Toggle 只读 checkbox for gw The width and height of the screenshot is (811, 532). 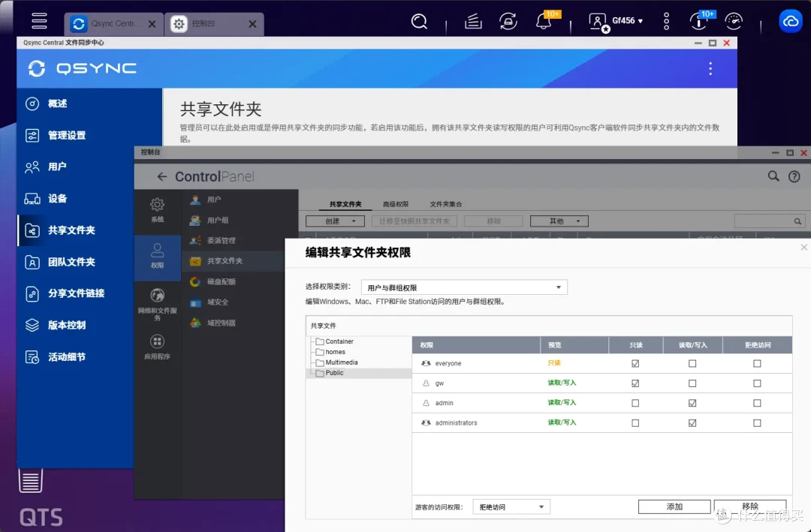point(635,383)
